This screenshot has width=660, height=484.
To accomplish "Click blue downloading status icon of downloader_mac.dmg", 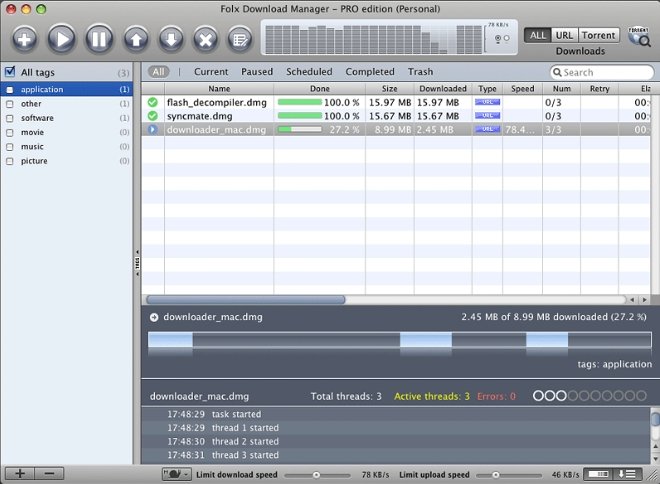I will tap(153, 129).
